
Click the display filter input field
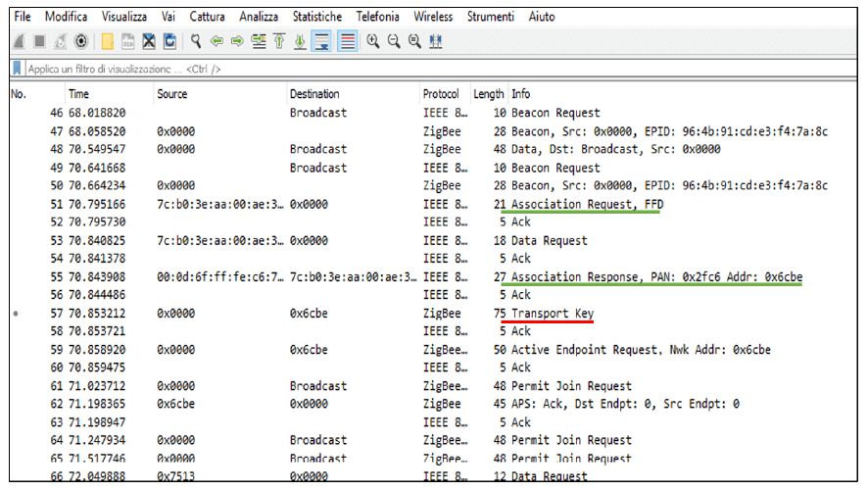tap(392, 70)
